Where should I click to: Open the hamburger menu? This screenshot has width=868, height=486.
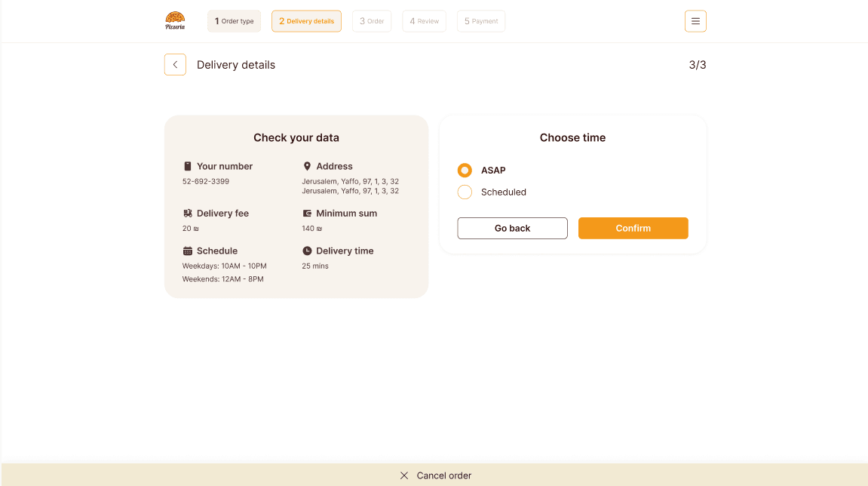pyautogui.click(x=695, y=21)
